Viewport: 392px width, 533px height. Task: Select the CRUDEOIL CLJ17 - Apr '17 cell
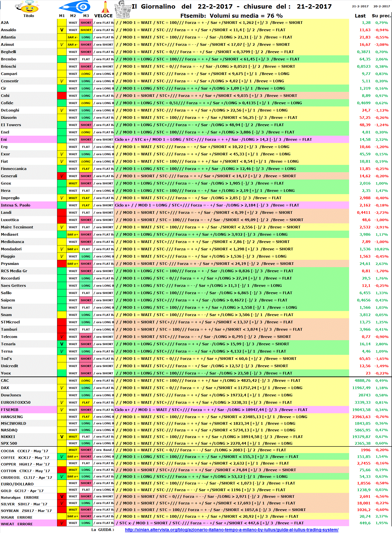[x=29, y=477]
